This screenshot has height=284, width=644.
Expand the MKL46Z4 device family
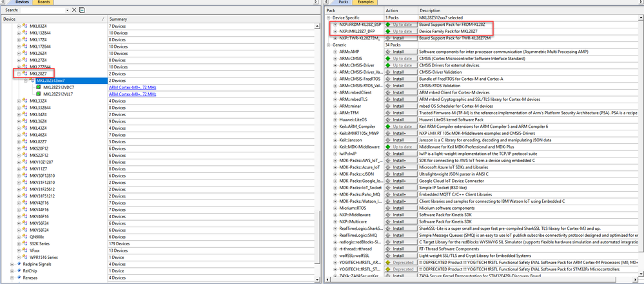19,135
